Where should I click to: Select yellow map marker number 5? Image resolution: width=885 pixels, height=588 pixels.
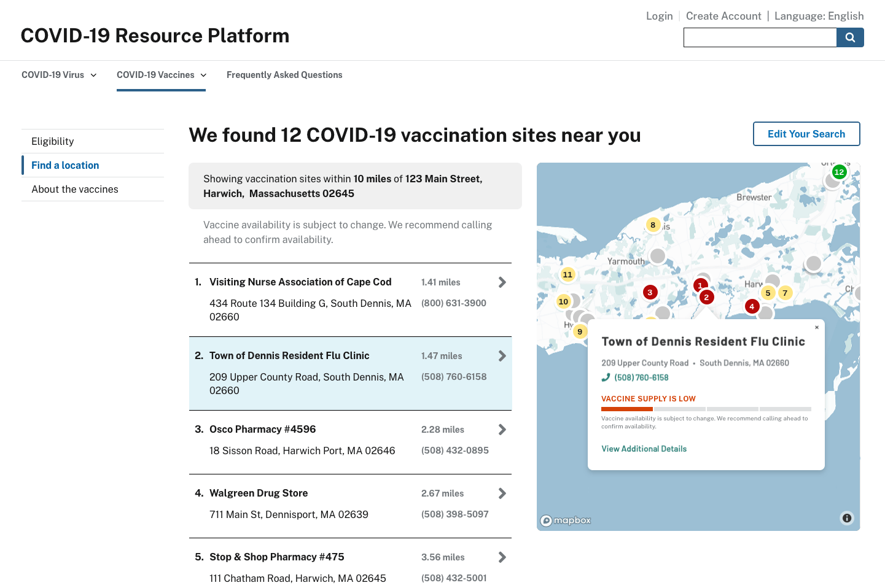coord(768,293)
